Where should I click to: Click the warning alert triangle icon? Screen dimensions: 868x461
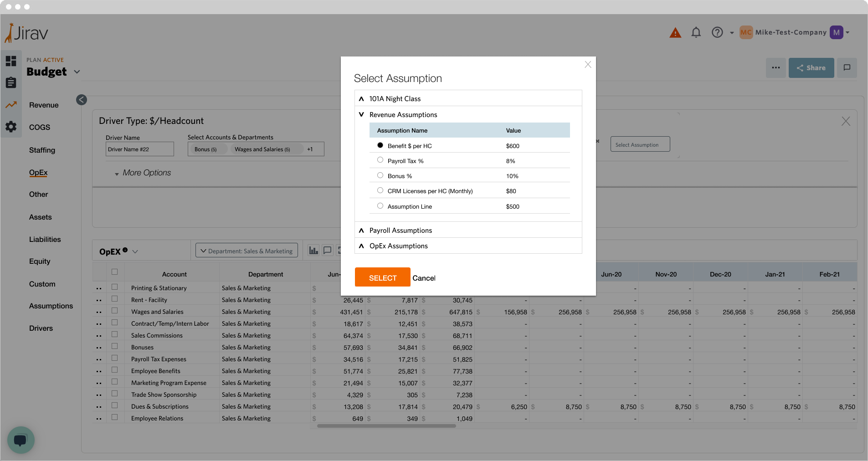[675, 33]
